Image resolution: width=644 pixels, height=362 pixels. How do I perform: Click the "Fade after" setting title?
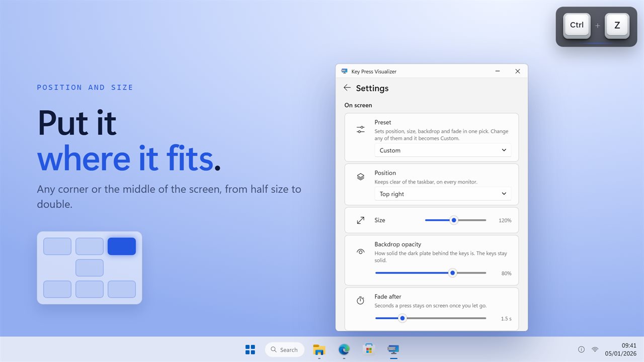388,297
